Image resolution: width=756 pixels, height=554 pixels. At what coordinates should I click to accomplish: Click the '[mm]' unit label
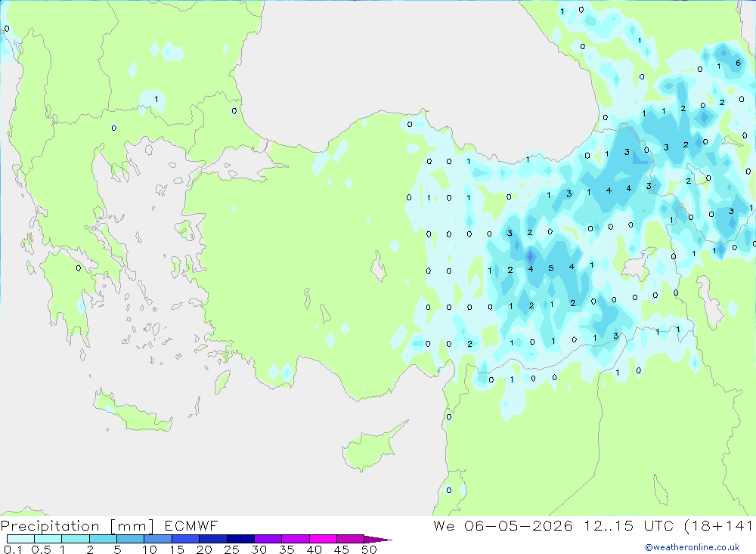[x=132, y=525]
